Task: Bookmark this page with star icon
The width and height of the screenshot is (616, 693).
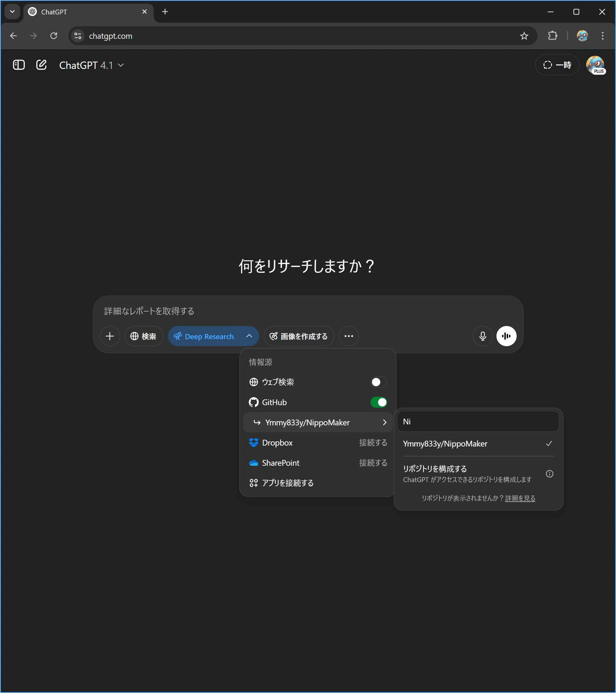Action: [524, 36]
